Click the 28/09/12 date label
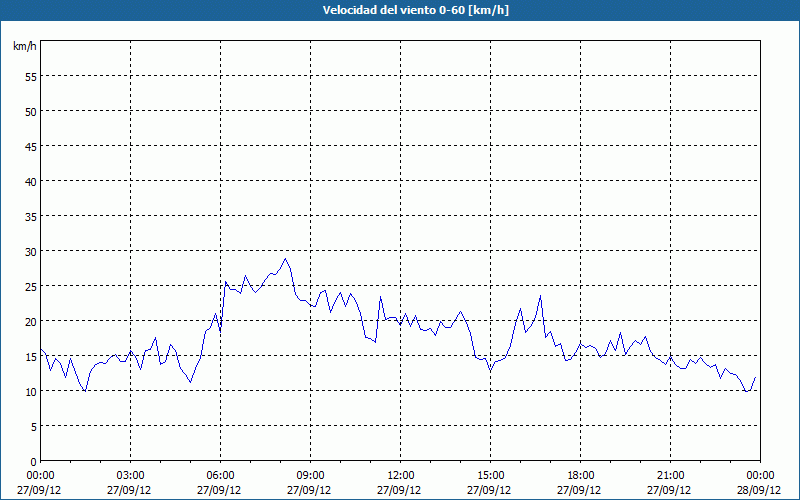 tap(759, 490)
